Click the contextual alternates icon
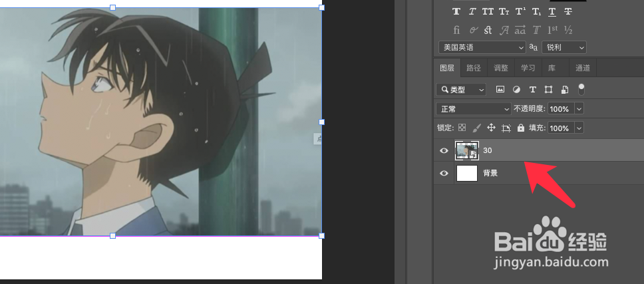The height and width of the screenshot is (284, 644). (x=473, y=30)
